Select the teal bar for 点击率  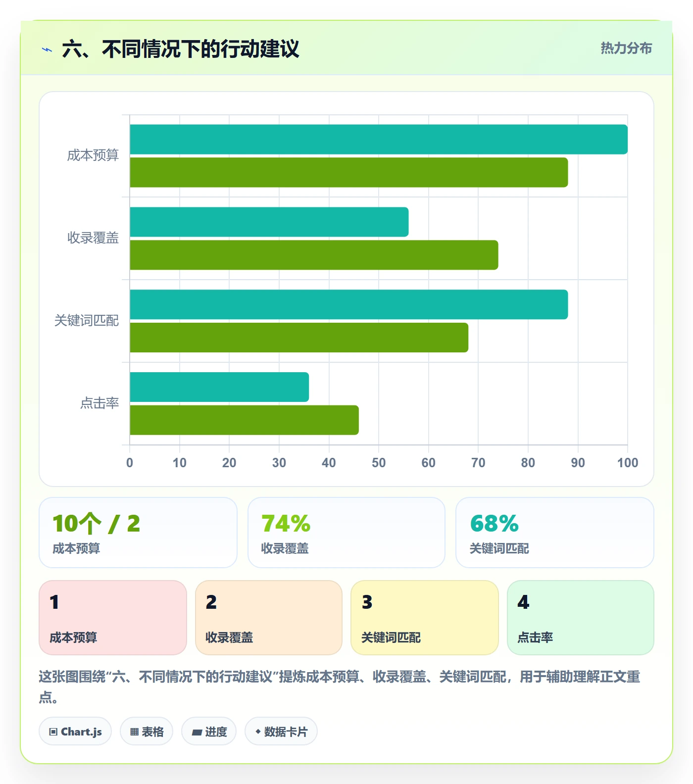[219, 387]
